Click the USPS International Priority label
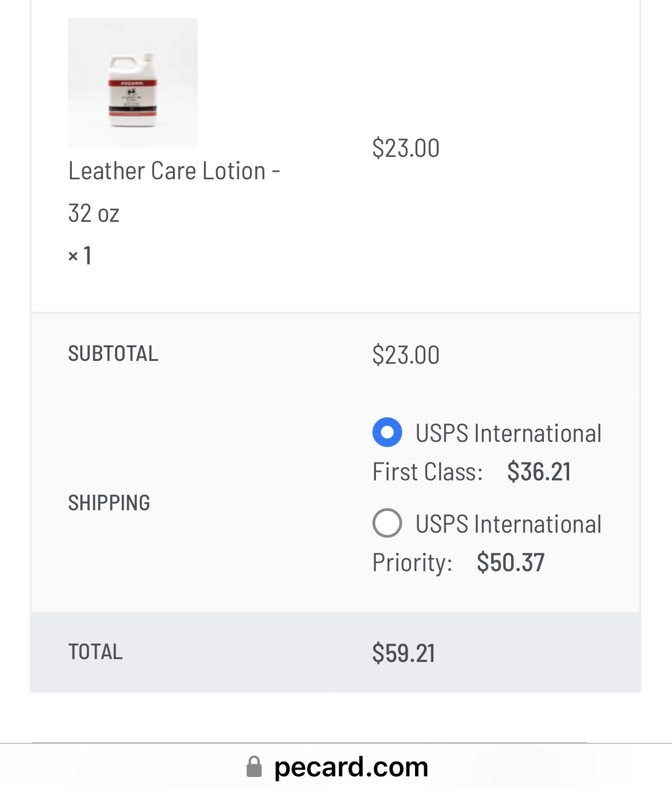This screenshot has width=672, height=789. 487,543
